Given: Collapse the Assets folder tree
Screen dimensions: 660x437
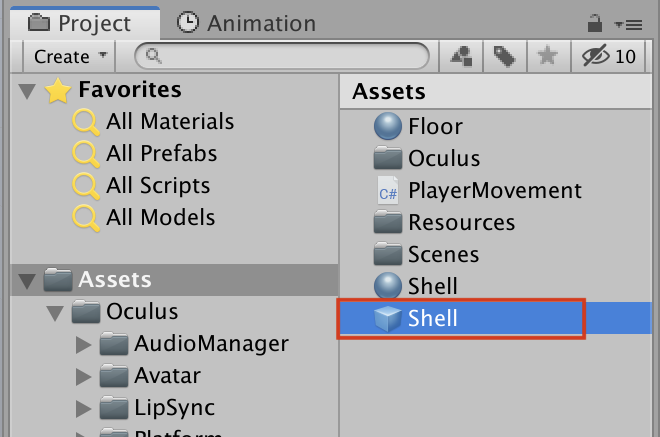Looking at the screenshot, I should [26, 280].
